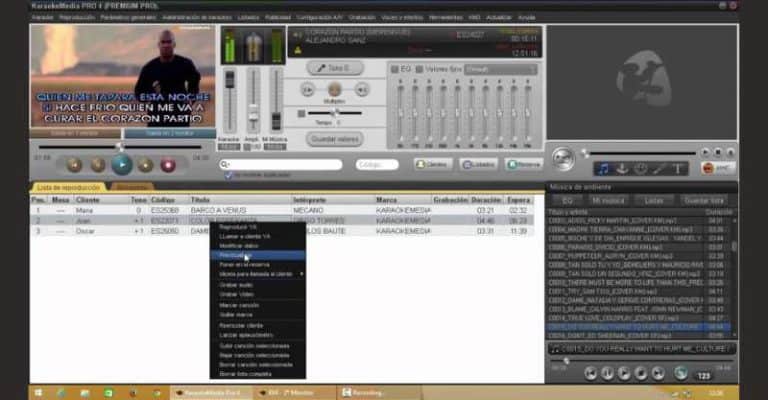The height and width of the screenshot is (400, 768).
Task: Open the Karaoke menu
Action: [42, 17]
